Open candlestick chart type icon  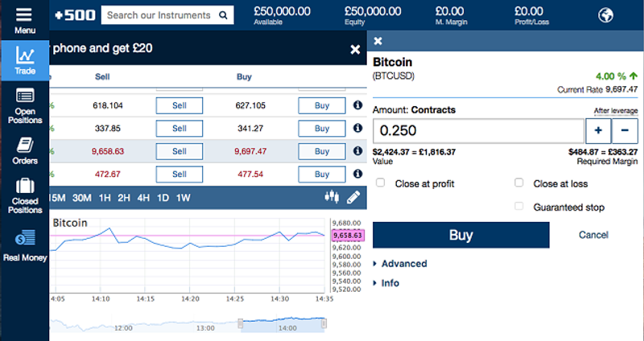tap(332, 197)
